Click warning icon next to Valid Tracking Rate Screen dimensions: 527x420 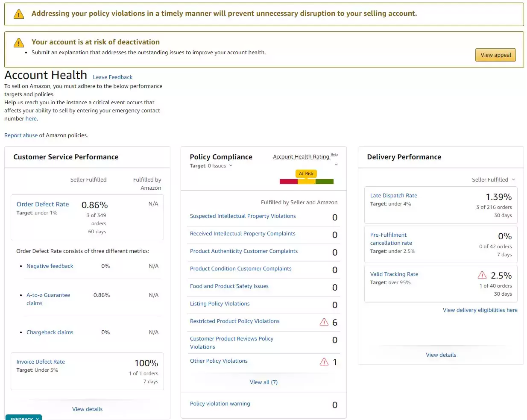[x=482, y=275]
